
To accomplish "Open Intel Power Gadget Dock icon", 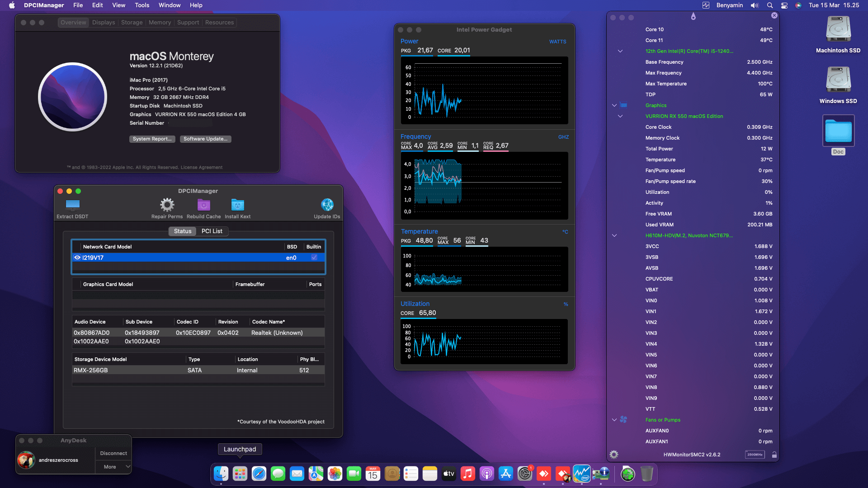I will click(x=582, y=474).
